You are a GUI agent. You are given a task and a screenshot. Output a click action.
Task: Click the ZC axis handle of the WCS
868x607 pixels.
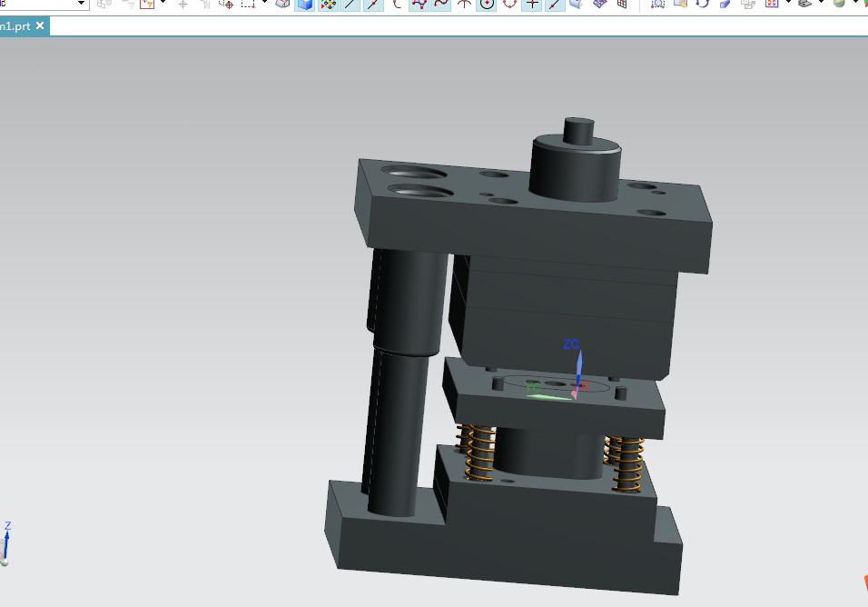[x=579, y=365]
